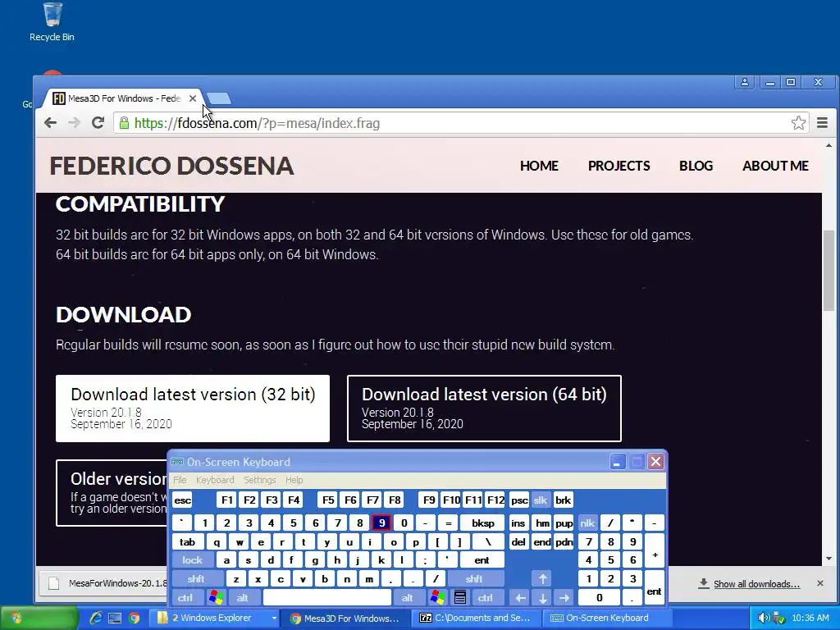Toggle the right shft key

pyautogui.click(x=474, y=579)
